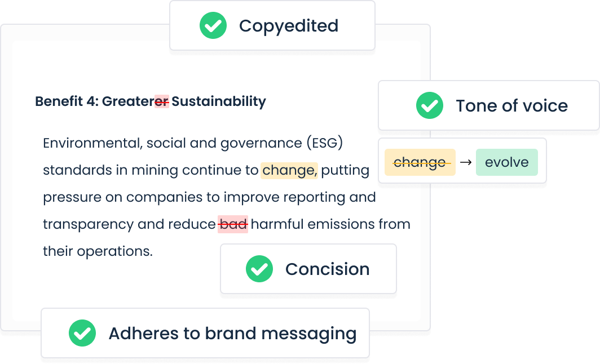
Task: Click the checkmark next to Adheres to brand messaging
Action: click(x=82, y=333)
